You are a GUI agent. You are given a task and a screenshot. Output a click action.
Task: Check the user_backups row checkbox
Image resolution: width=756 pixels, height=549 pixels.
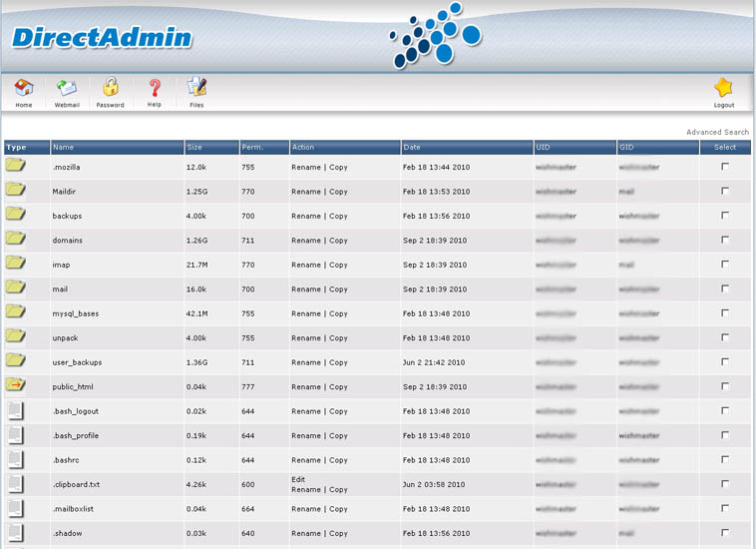725,361
